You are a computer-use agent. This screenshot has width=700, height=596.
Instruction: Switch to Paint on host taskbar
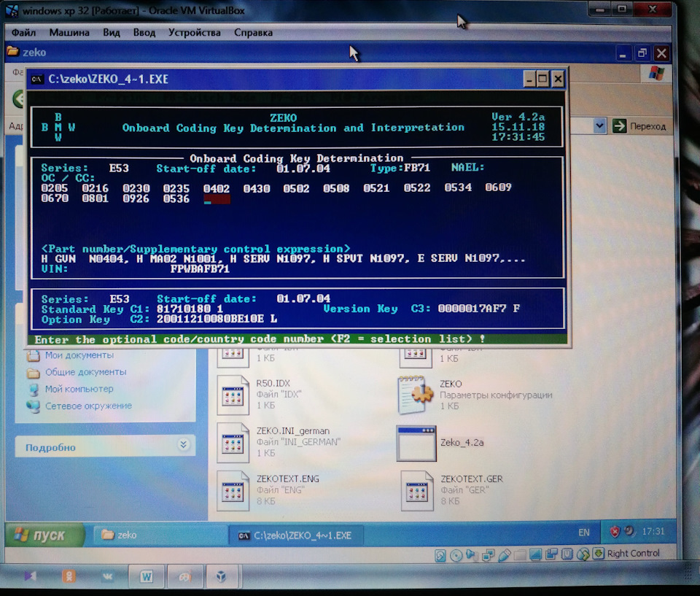184,577
